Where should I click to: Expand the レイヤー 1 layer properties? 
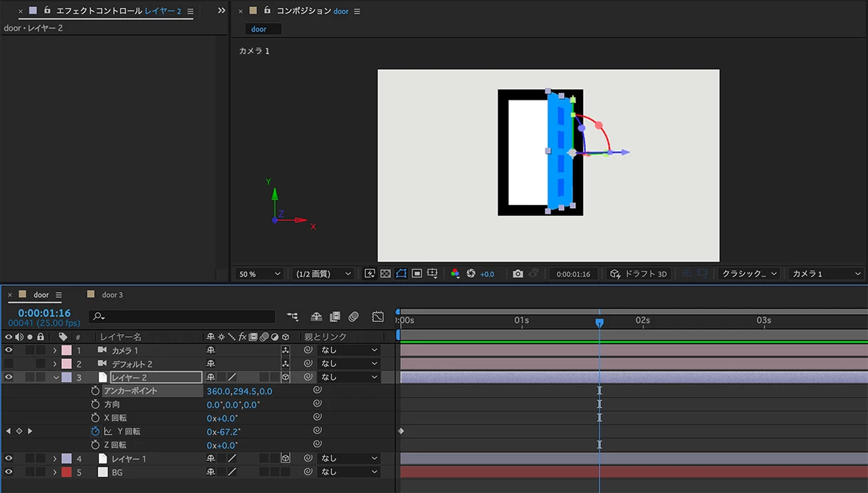55,459
